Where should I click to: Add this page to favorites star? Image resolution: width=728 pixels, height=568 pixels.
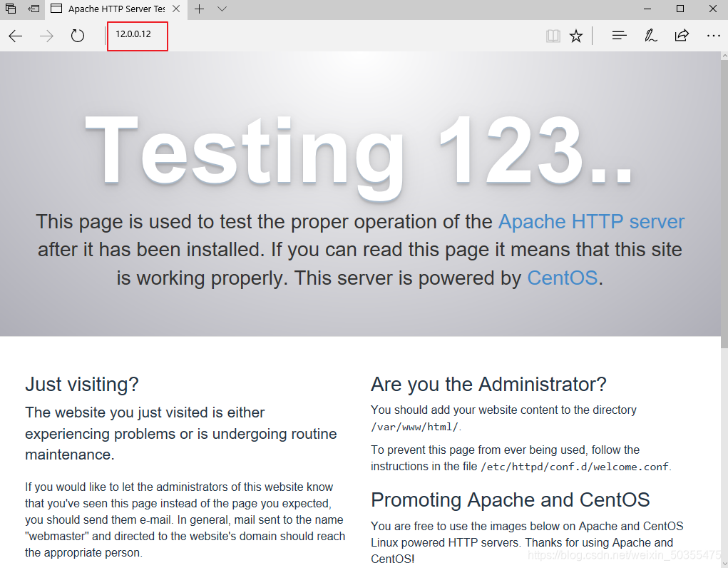[575, 36]
